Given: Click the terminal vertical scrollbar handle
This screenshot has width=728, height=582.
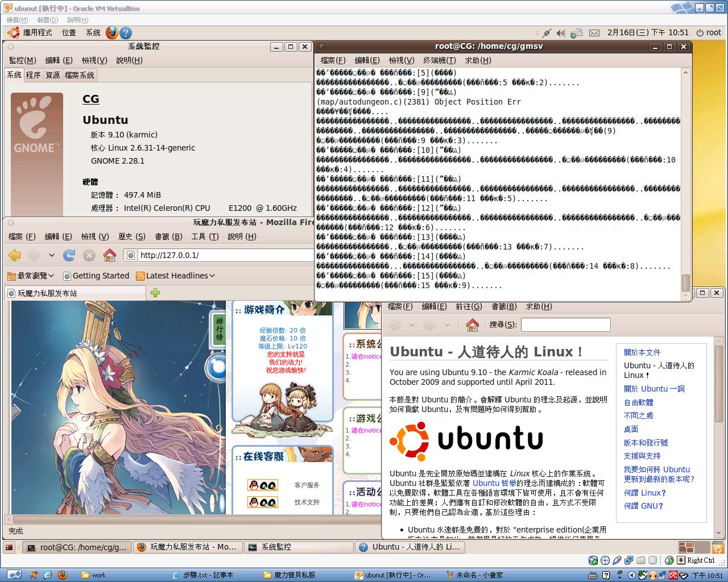Looking at the screenshot, I should point(685,282).
